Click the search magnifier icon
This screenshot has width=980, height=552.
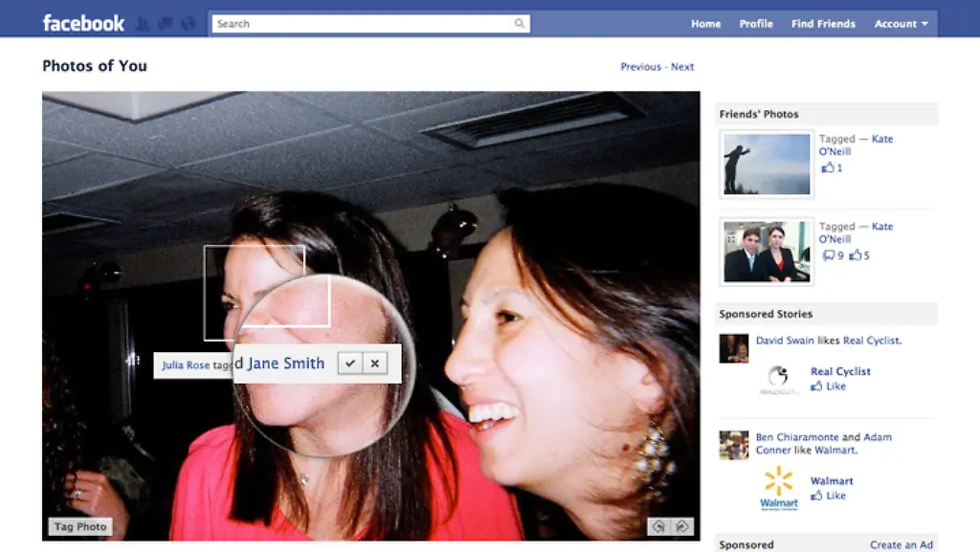tap(520, 24)
